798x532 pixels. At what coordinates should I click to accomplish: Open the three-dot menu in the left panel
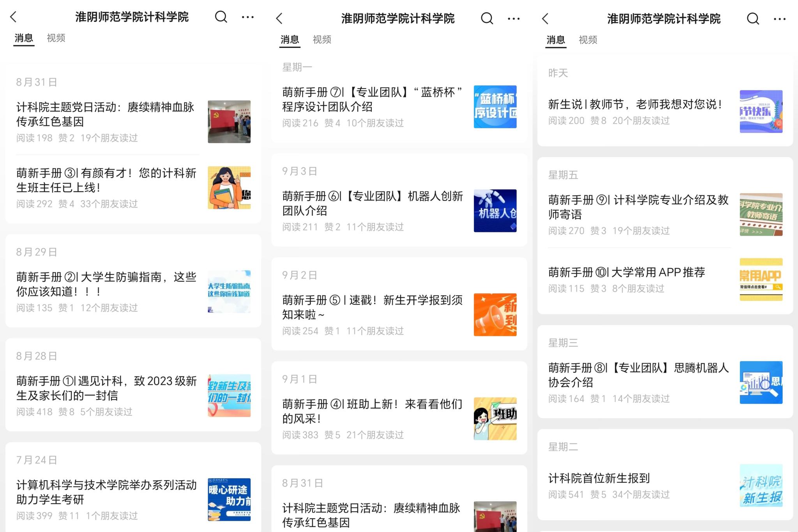pos(248,17)
